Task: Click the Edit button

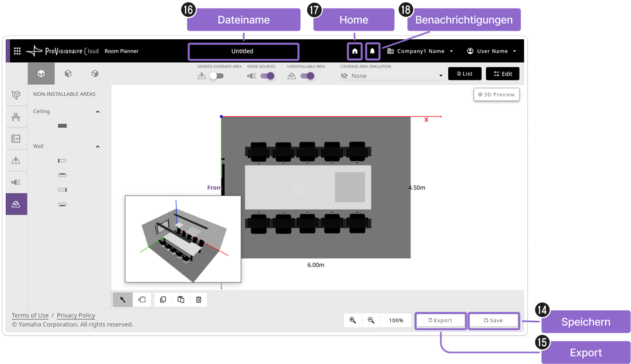Action: (x=503, y=74)
